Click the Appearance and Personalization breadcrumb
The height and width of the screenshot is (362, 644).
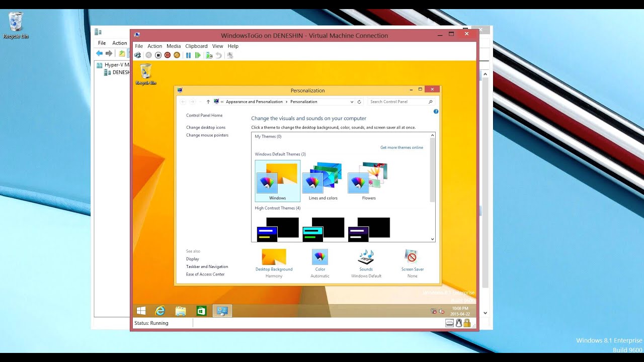[254, 102]
